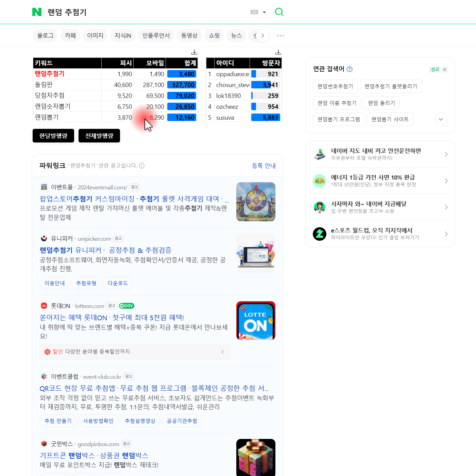
Task: Select the lok18390 ID row
Action: tap(244, 96)
